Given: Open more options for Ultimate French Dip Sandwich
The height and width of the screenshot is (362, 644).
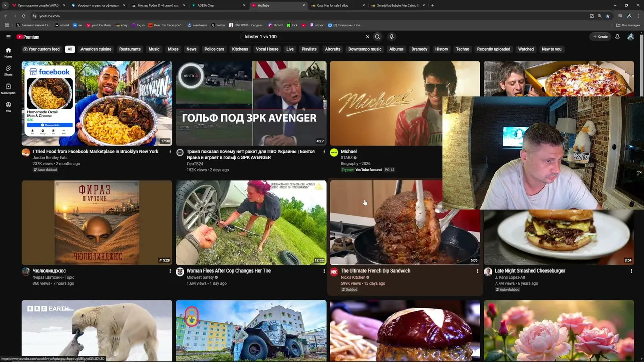Looking at the screenshot, I should click(477, 271).
